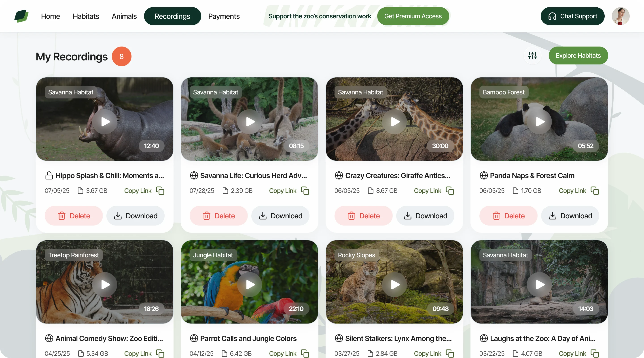Image resolution: width=644 pixels, height=358 pixels.
Task: Click Get Premium Access button
Action: 413,16
